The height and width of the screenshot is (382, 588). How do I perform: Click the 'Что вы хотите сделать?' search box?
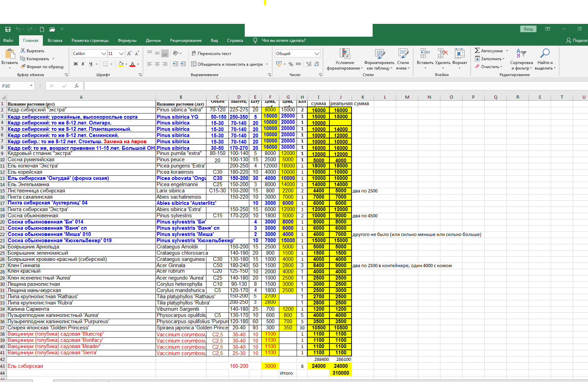(x=283, y=40)
